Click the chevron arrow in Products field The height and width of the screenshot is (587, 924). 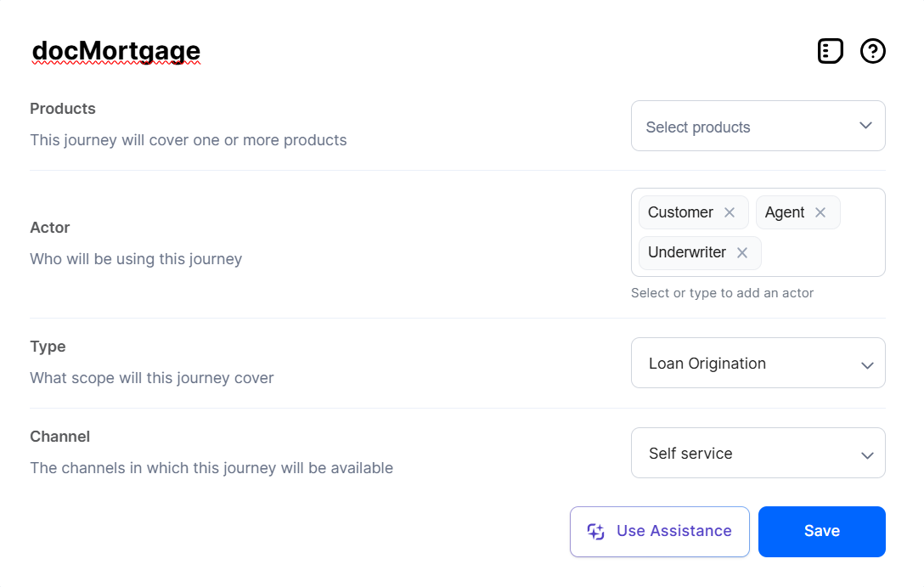tap(865, 126)
